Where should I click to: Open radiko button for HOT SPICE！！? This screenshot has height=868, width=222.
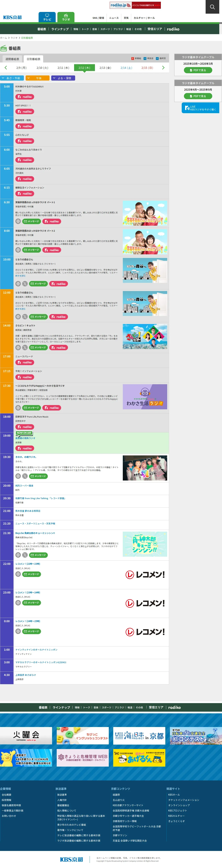[x=25, y=111]
